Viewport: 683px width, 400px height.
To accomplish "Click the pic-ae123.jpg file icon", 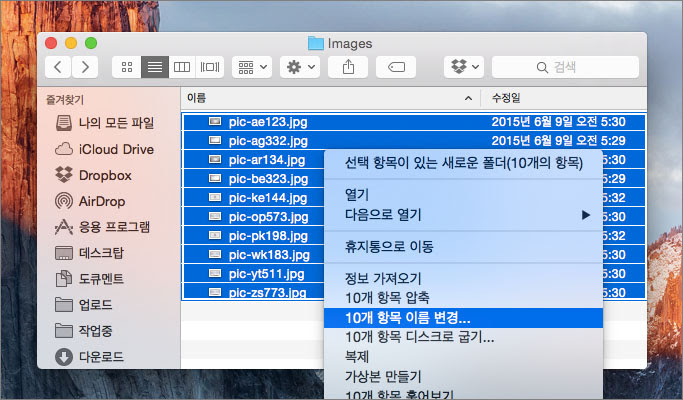I will point(215,122).
